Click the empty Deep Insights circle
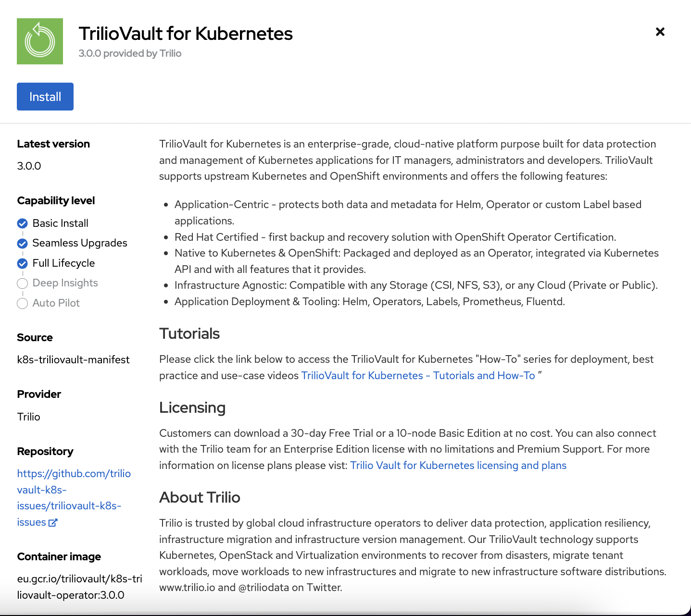 tap(22, 283)
